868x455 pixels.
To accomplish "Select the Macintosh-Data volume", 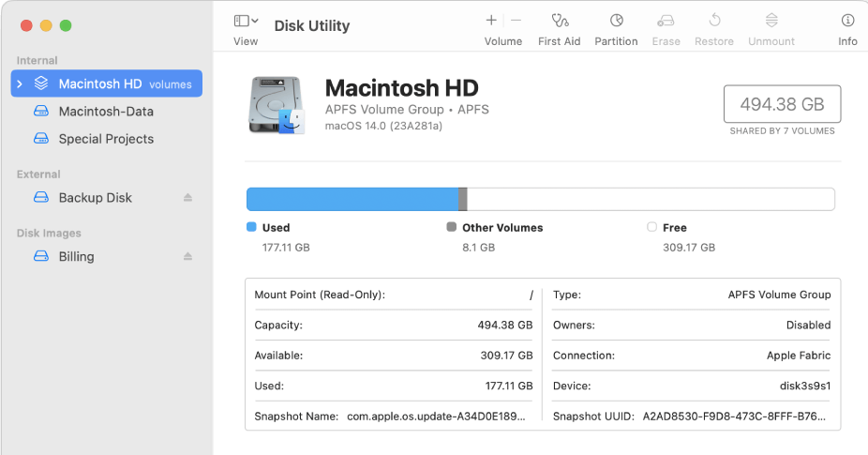I will 106,112.
